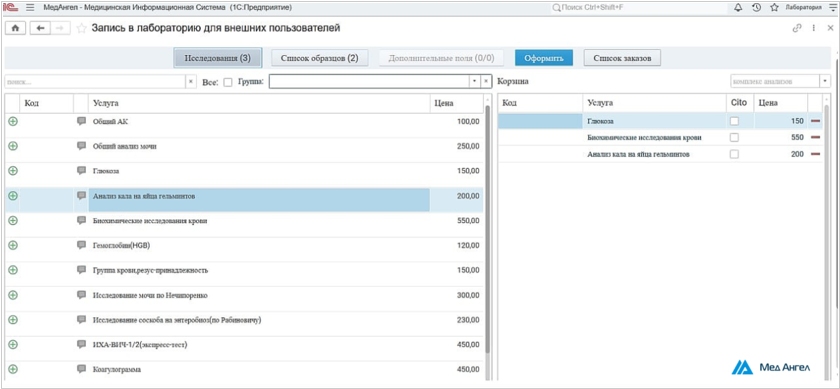Select ИХА-ВИЧ-1/2(экспресс-тест) service text

coord(140,345)
